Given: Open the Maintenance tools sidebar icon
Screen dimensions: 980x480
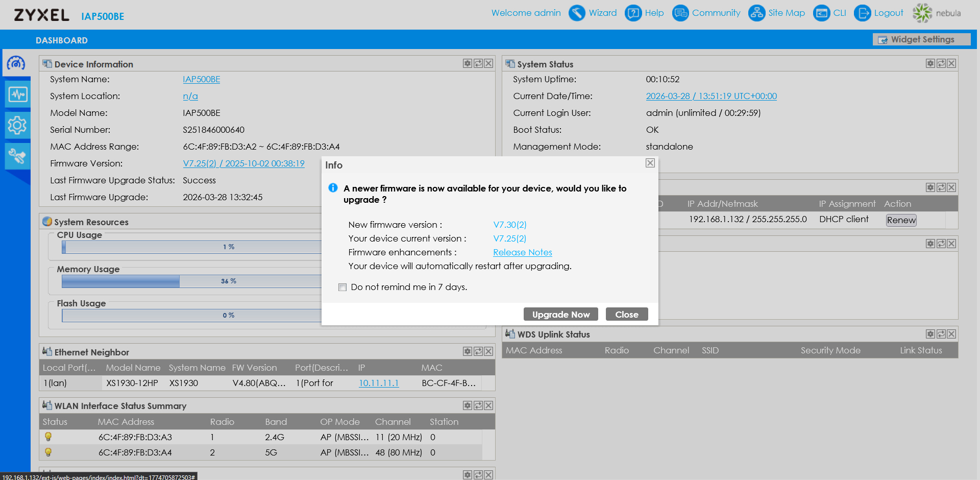Looking at the screenshot, I should pos(17,156).
